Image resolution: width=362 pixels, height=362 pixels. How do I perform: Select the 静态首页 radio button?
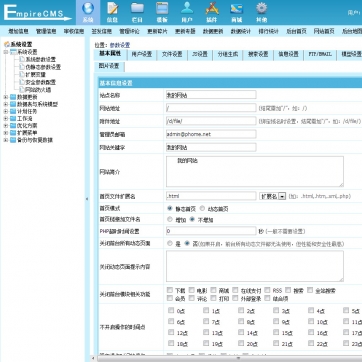170,209
